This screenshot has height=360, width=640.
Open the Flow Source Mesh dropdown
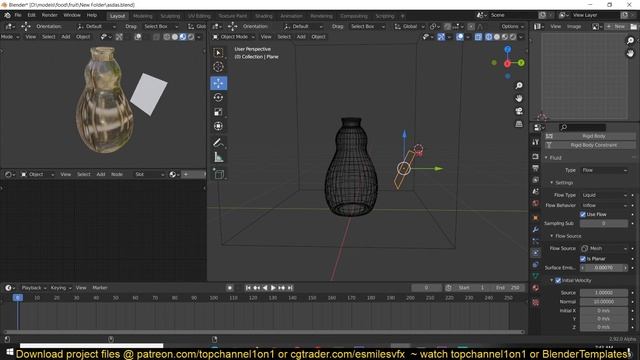click(604, 248)
